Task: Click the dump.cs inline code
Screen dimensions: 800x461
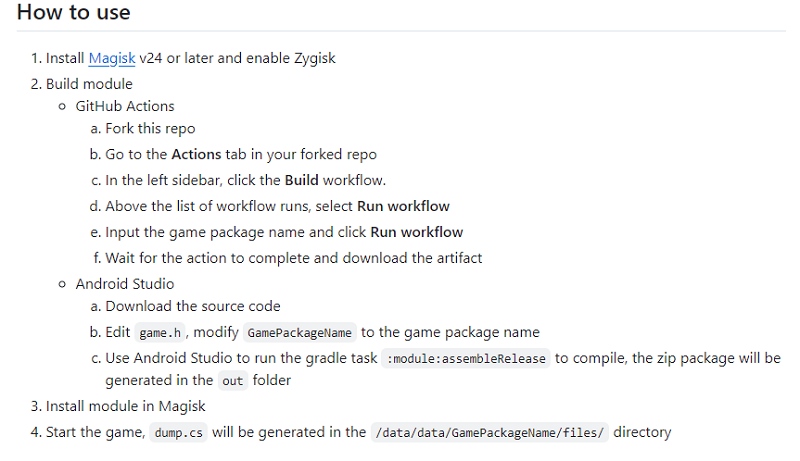Action: coord(180,433)
